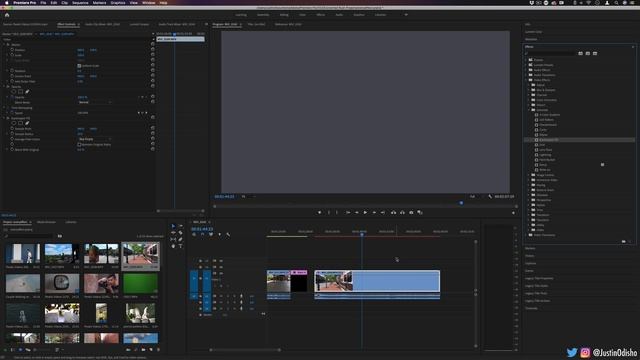Image resolution: width=640 pixels, height=360 pixels.
Task: Click Export Frame camera icon
Action: pos(411,212)
